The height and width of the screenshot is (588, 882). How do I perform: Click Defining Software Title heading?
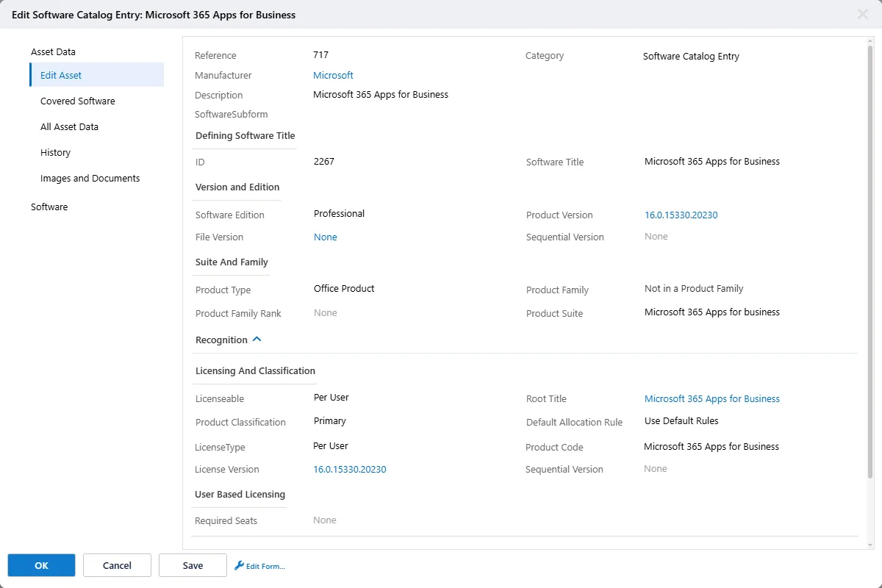(x=245, y=135)
